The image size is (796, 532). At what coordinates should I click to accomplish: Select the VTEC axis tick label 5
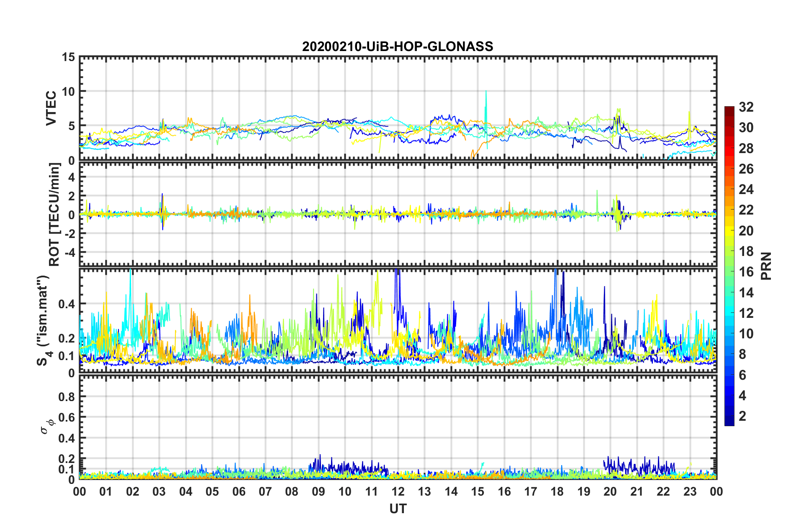(x=72, y=126)
